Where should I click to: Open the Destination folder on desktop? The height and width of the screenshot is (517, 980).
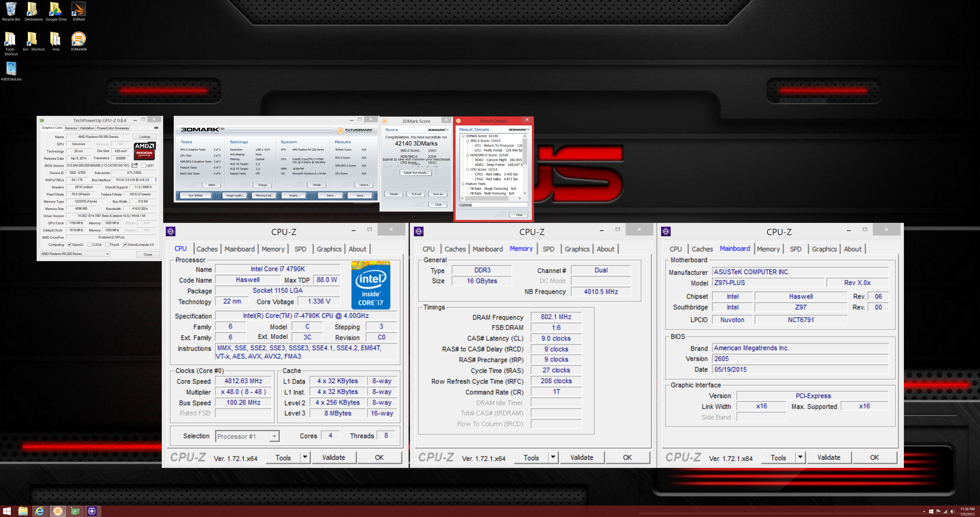click(x=33, y=11)
